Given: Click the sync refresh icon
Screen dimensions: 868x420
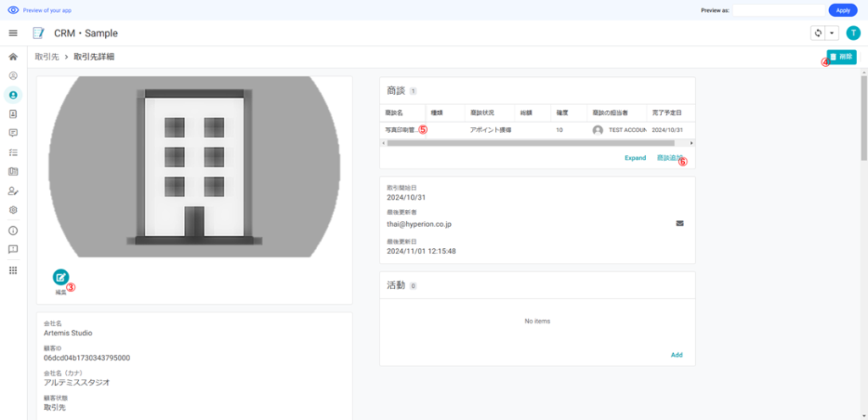Looking at the screenshot, I should click(x=818, y=33).
